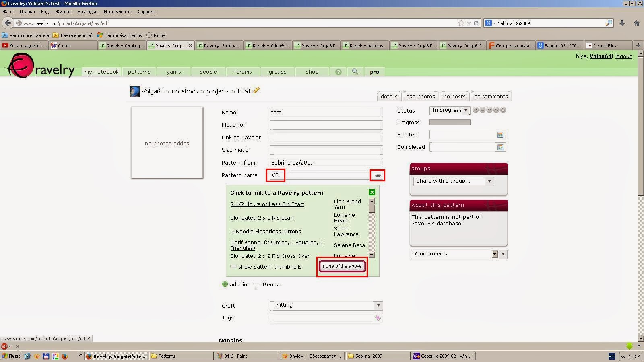The image size is (644, 362).
Task: Click search magnifier in Firefox search box
Action: point(609,23)
